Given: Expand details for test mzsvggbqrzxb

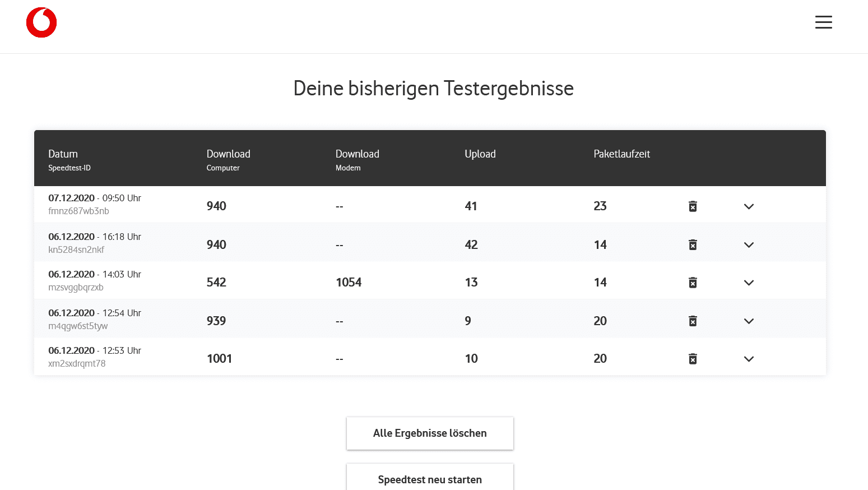Looking at the screenshot, I should pyautogui.click(x=749, y=283).
